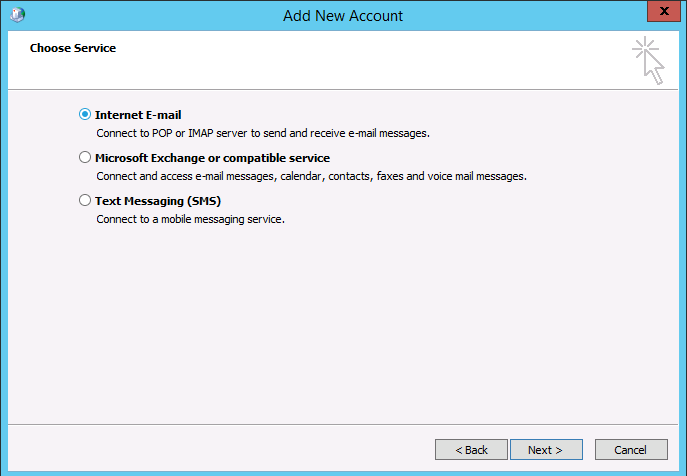The width and height of the screenshot is (687, 476).
Task: Cancel the account setup wizard
Action: (631, 450)
